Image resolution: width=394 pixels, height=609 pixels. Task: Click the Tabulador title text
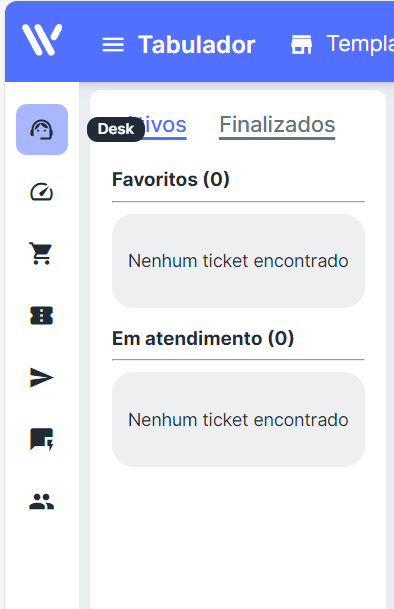point(197,44)
